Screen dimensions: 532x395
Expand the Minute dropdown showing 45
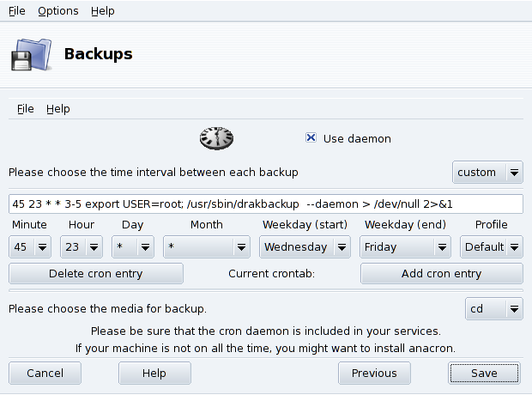point(30,247)
